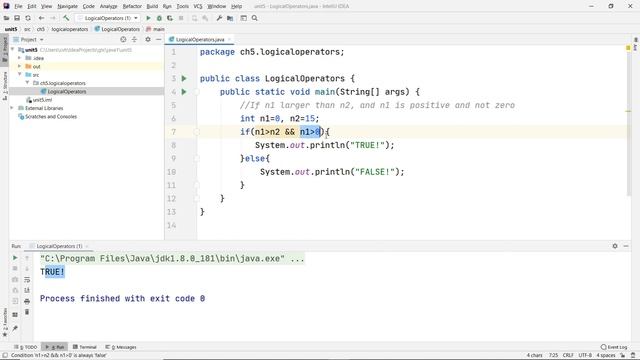The height and width of the screenshot is (360, 640).
Task: Open the Event Log in the status bar
Action: click(x=614, y=347)
